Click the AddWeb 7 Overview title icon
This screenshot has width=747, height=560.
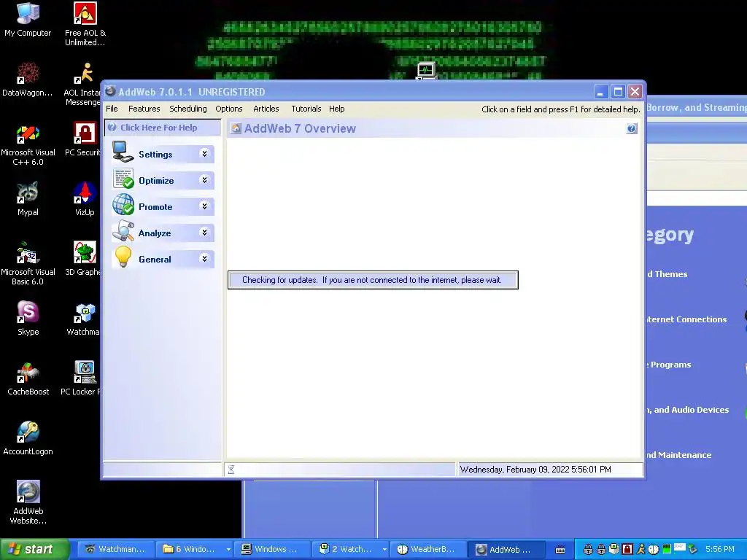tap(236, 128)
